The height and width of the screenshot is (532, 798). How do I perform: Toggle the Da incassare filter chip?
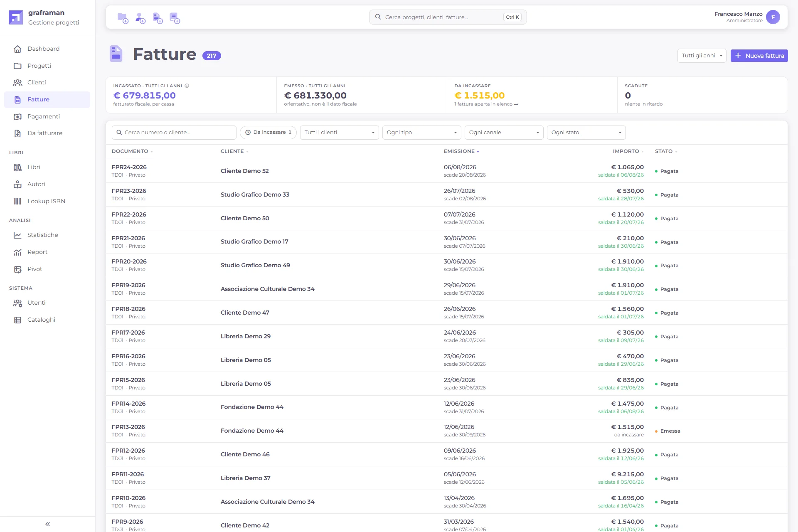pos(268,132)
